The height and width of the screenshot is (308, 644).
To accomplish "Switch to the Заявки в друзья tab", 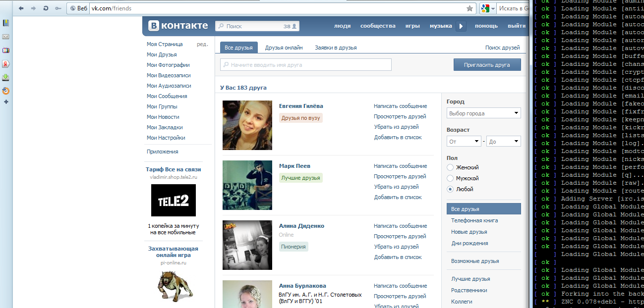I will point(336,48).
